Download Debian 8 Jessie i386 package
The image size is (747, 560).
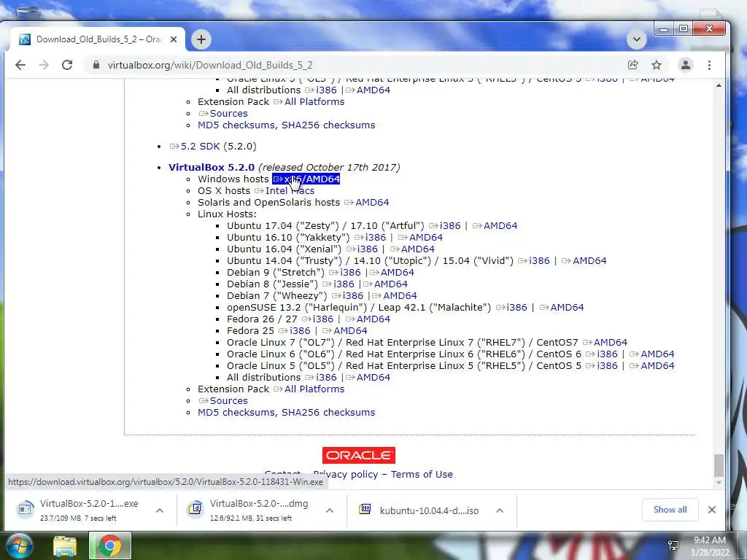pos(338,284)
